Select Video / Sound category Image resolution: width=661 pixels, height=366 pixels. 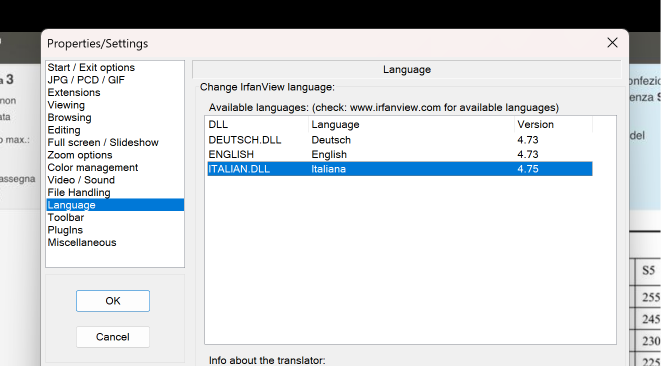click(115, 180)
